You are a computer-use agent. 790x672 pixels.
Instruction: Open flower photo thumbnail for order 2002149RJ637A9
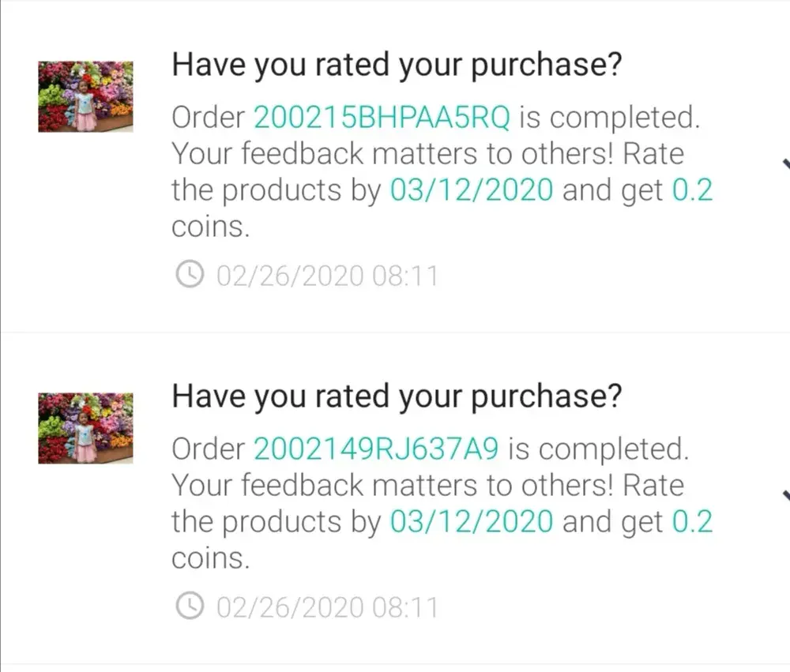point(85,427)
